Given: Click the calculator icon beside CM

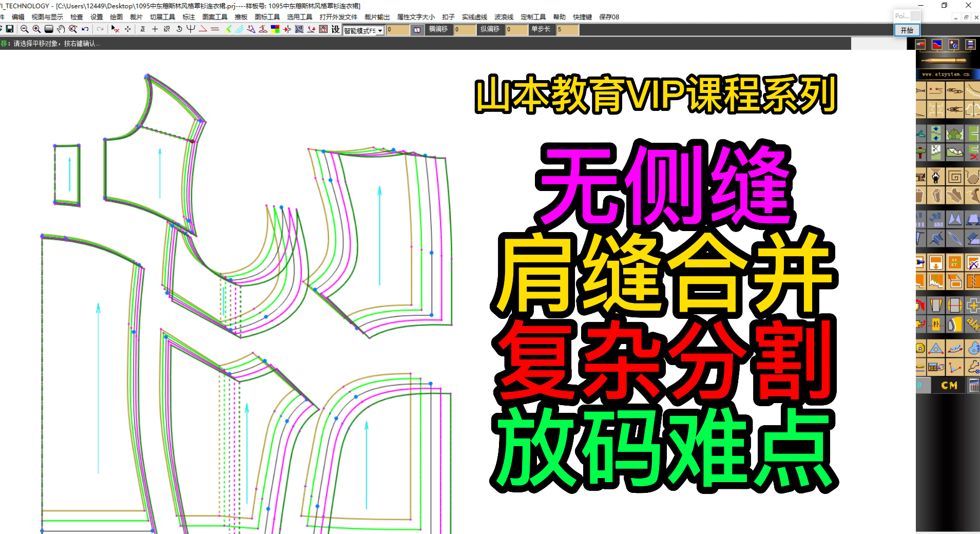Looking at the screenshot, I should [x=973, y=385].
